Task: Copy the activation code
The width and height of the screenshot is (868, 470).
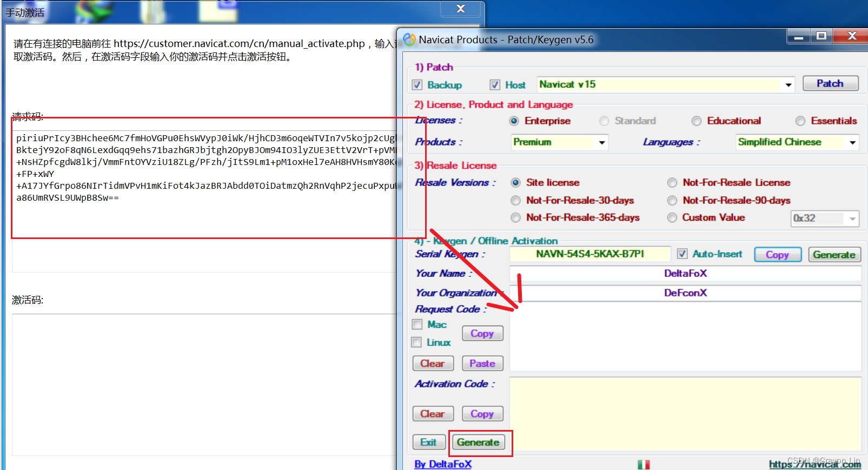Action: pos(482,414)
